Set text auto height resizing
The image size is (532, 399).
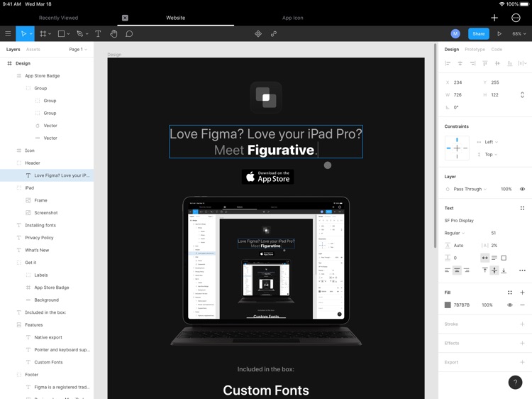tap(494, 258)
